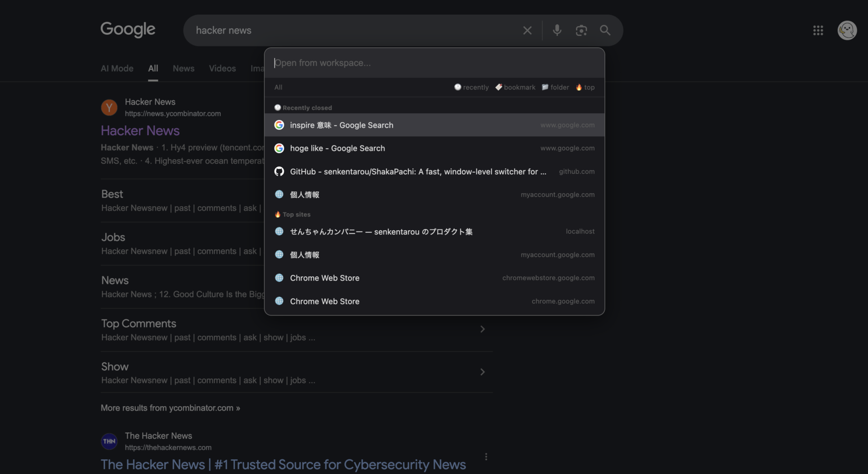Open the Best sitelink
The width and height of the screenshot is (868, 474).
[112, 194]
